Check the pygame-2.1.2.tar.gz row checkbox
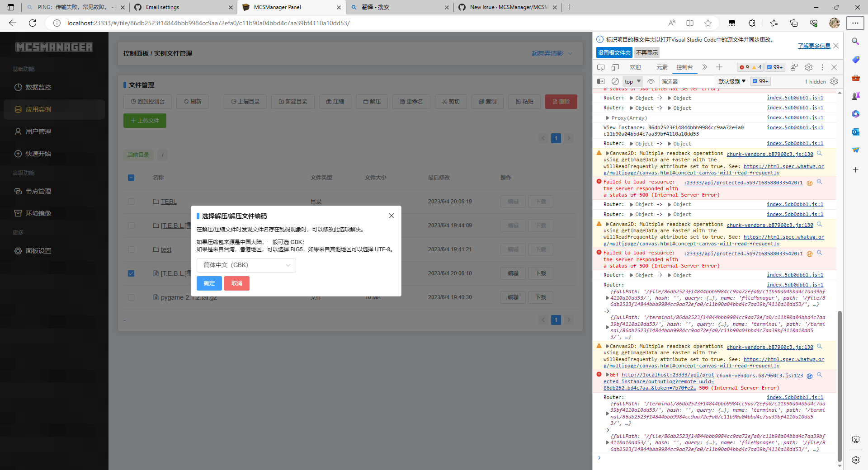The height and width of the screenshot is (470, 868). 131,297
